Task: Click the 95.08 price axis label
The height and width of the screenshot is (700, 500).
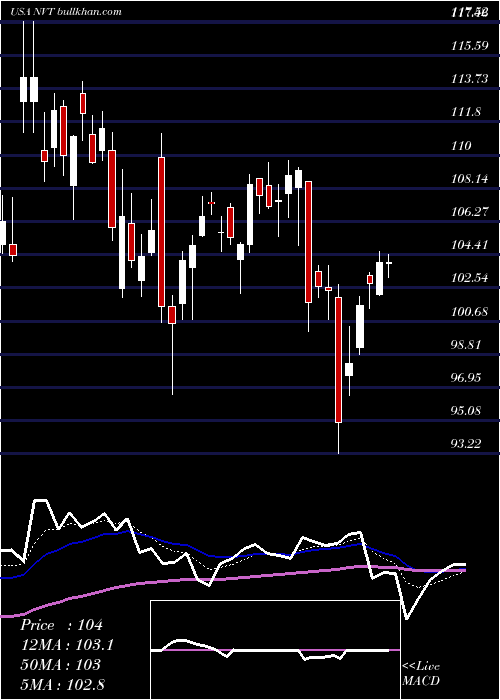Action: [x=467, y=411]
